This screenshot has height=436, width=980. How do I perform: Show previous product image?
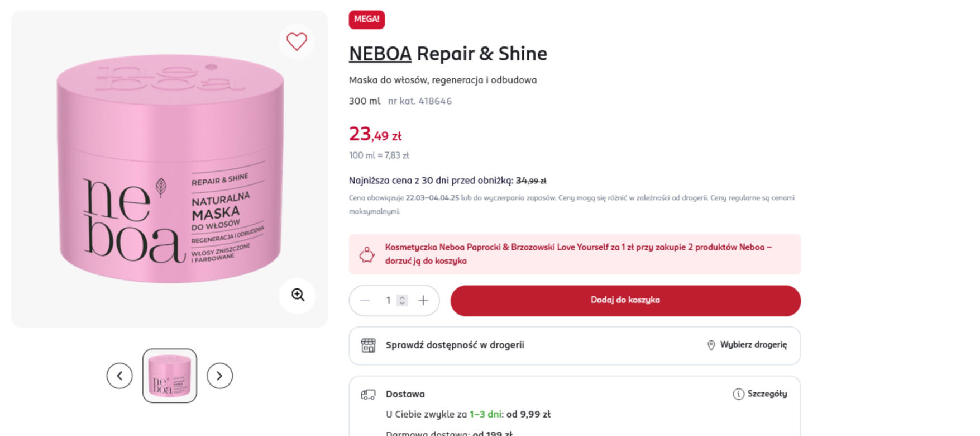[x=119, y=376]
